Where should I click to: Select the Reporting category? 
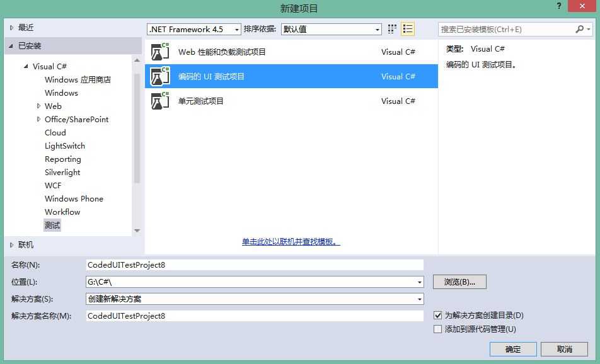(x=63, y=159)
